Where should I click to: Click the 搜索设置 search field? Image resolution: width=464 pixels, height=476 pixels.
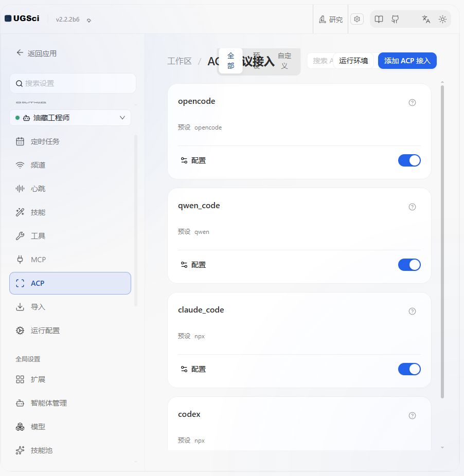(x=73, y=83)
